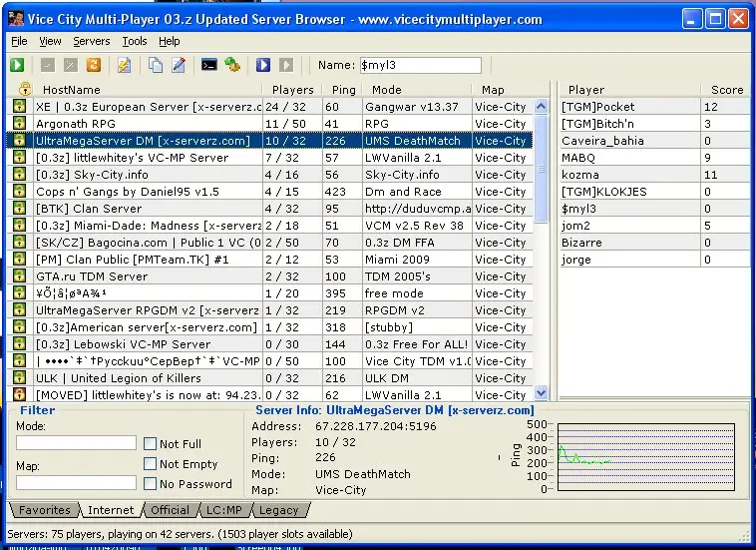Switch to the Favorites tab
Viewport: 756px width, 550px height.
[44, 510]
